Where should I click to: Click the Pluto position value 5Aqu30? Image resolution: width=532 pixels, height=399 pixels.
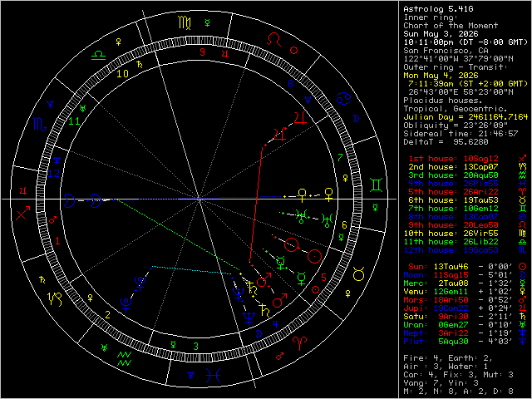[x=453, y=342]
